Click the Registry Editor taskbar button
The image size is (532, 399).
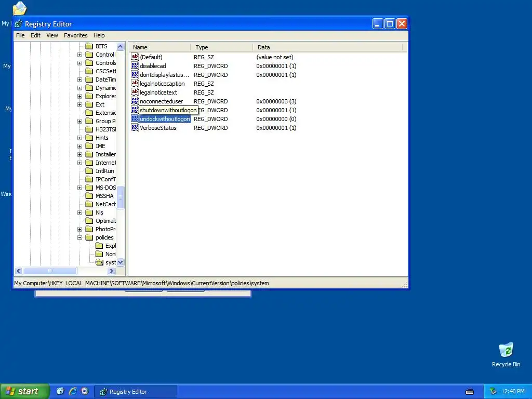click(x=135, y=392)
